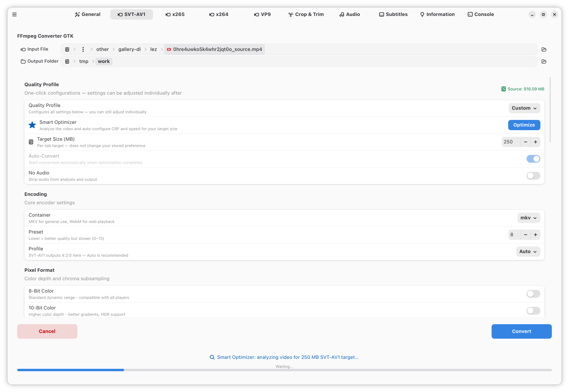569x392 pixels.
Task: Click the 'Source: 916.09 MB' label
Action: point(526,89)
